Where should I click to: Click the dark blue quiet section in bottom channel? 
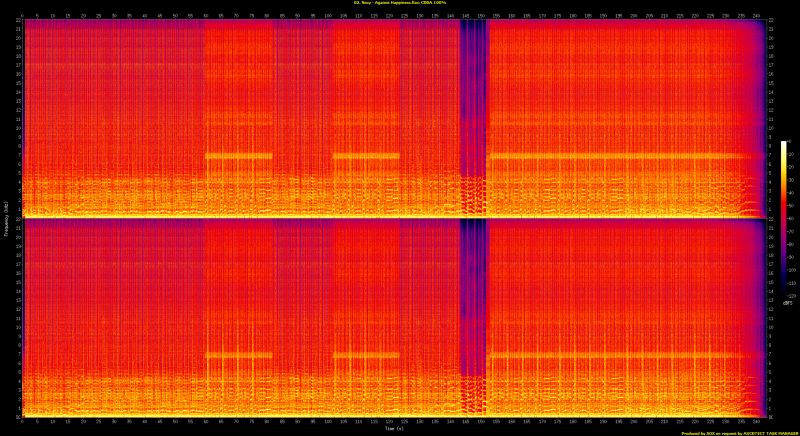click(473, 300)
